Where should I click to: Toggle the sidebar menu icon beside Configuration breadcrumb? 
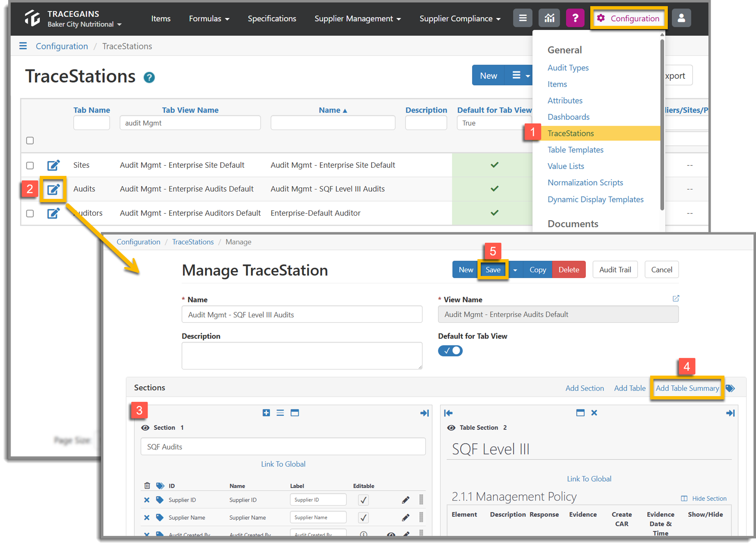click(23, 46)
